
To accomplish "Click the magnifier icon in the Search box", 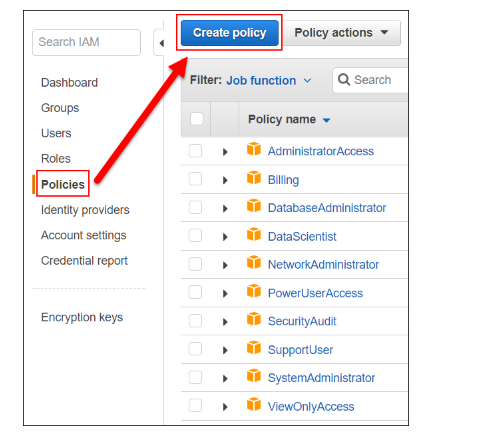I will (344, 80).
